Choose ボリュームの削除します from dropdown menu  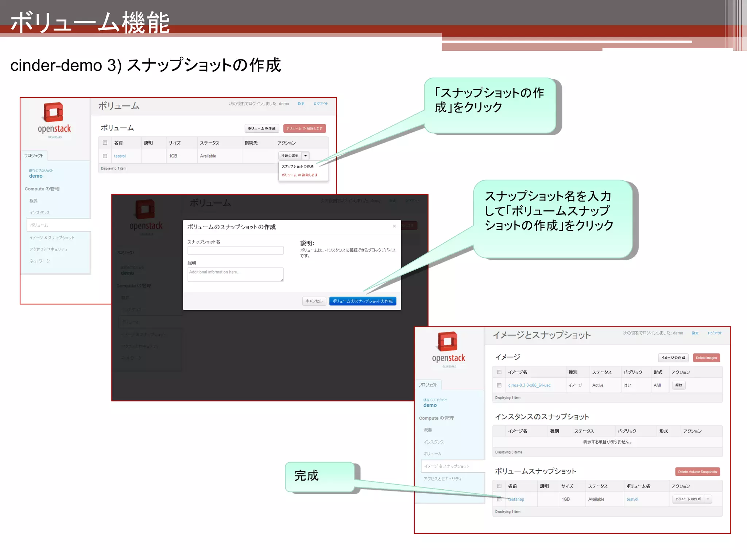click(299, 175)
